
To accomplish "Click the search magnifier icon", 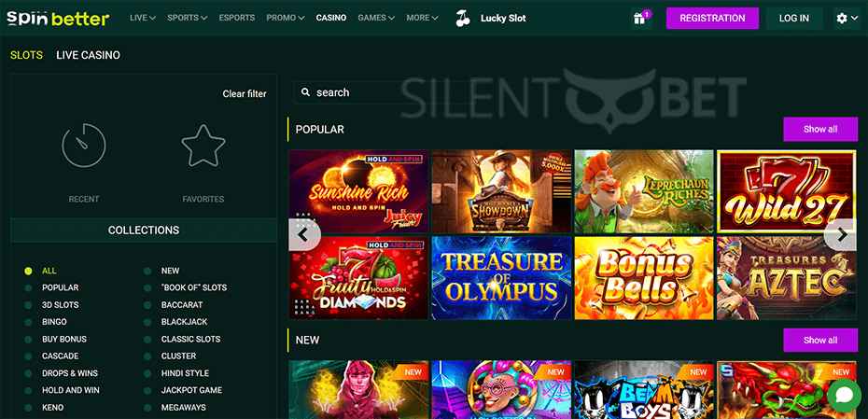I will point(305,92).
